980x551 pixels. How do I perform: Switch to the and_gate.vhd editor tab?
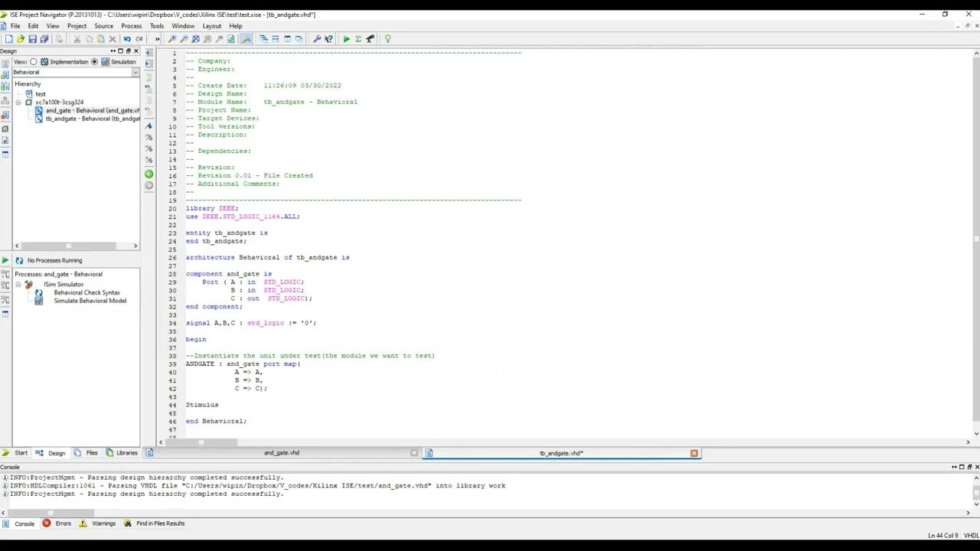coord(282,453)
